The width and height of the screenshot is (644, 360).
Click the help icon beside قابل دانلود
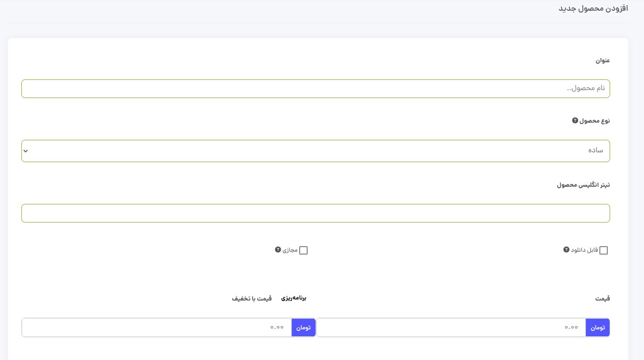[566, 249]
